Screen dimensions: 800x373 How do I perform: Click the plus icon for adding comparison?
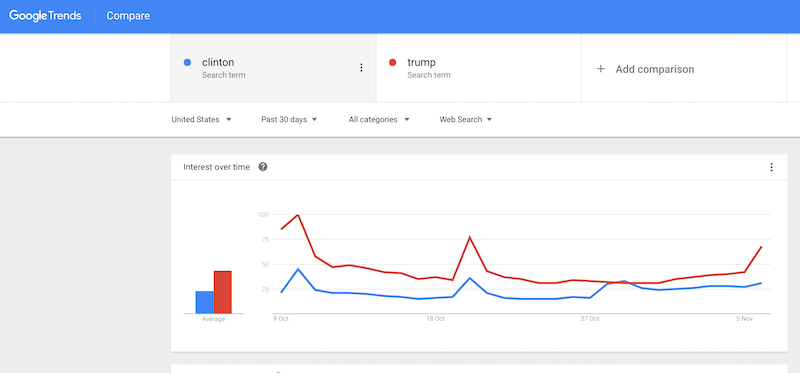click(601, 69)
